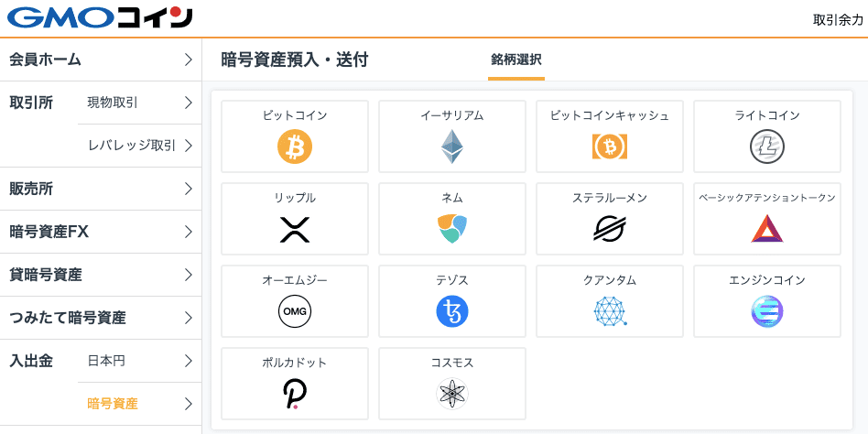Select the Litecoin icon
868x434 pixels.
[x=767, y=146]
